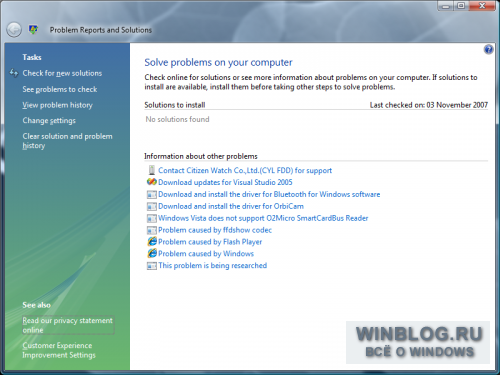Click 'Last checked on: 03 November 2007' text

click(429, 105)
